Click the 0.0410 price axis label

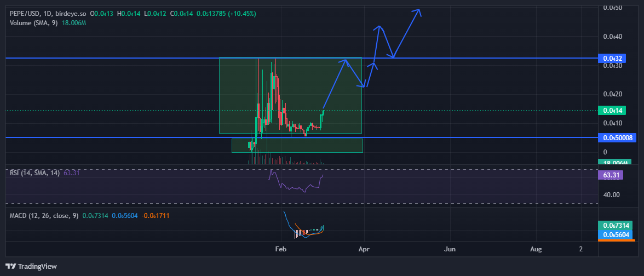point(612,123)
